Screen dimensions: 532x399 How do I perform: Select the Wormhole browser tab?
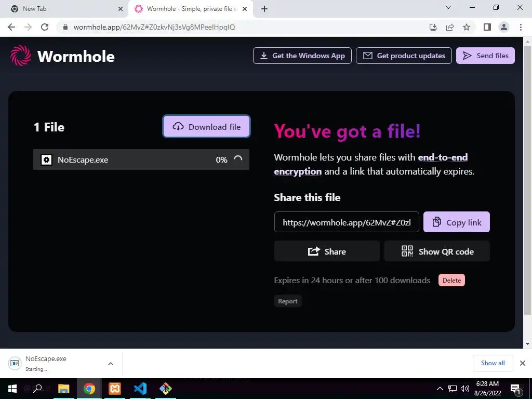[190, 9]
